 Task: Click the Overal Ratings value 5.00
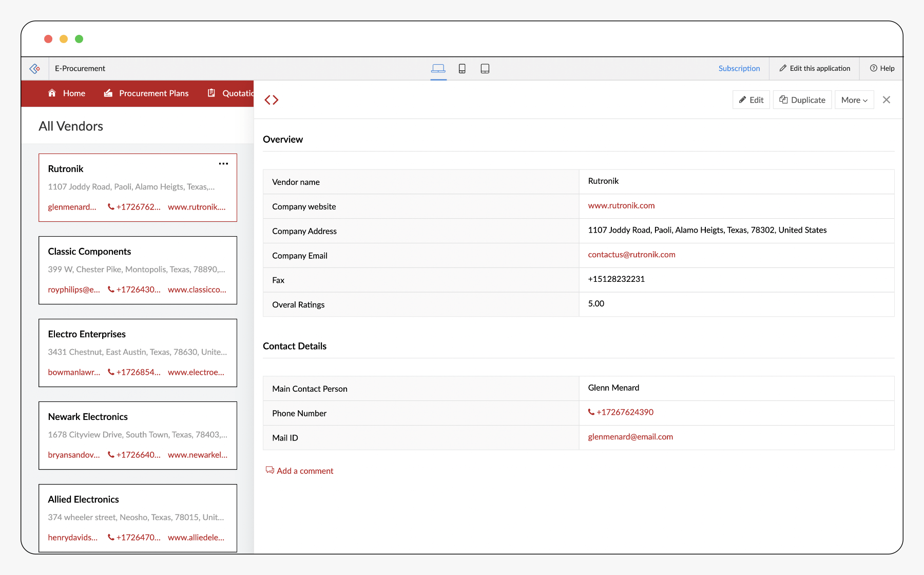596,304
